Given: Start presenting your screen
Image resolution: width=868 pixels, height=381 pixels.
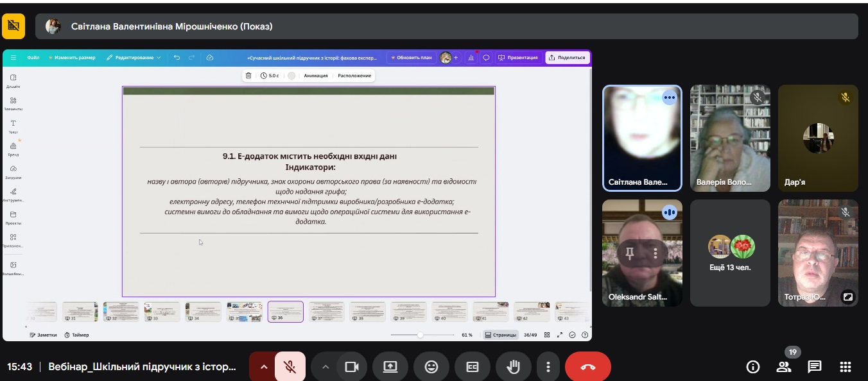Looking at the screenshot, I should 390,367.
